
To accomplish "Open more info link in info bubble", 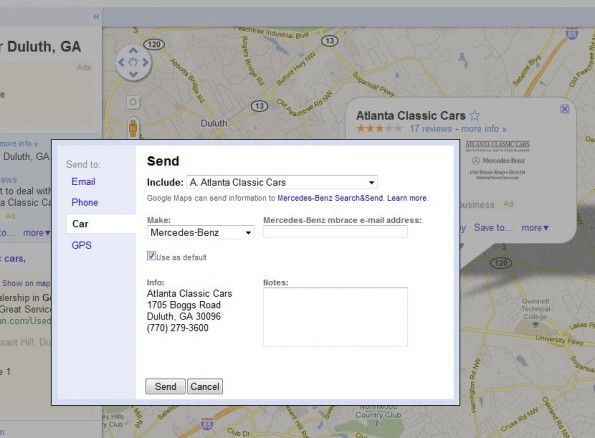I will tap(484, 129).
